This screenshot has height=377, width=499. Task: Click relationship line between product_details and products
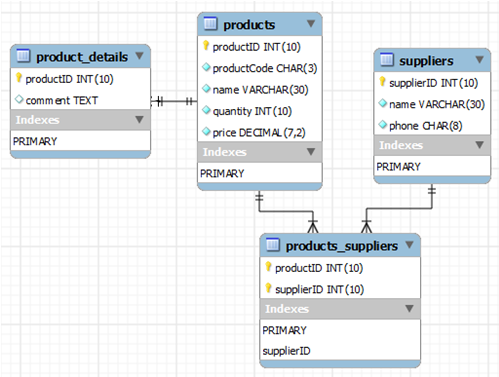[x=174, y=101]
